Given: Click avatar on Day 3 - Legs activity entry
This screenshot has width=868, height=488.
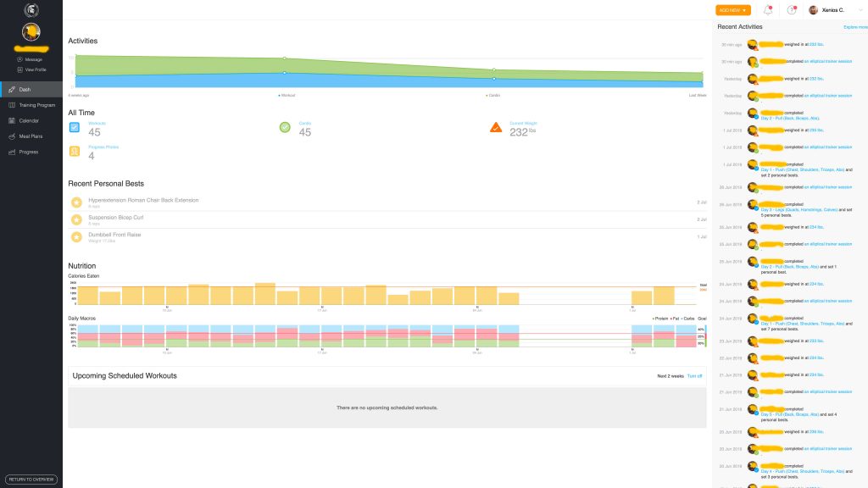Looking at the screenshot, I should (753, 205).
